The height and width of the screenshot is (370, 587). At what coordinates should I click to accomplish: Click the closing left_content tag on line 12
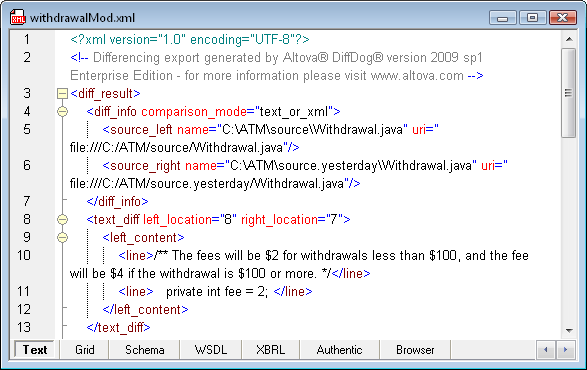coord(145,309)
